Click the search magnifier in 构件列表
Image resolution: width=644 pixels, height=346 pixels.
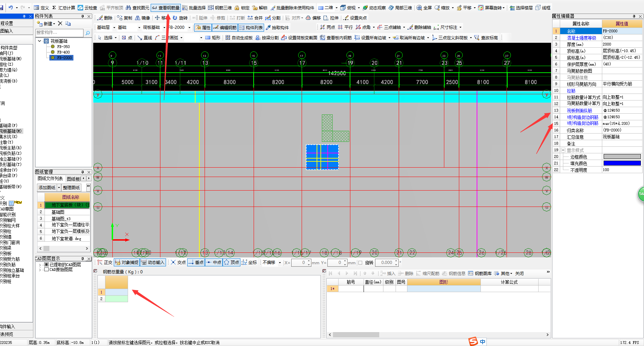[88, 33]
